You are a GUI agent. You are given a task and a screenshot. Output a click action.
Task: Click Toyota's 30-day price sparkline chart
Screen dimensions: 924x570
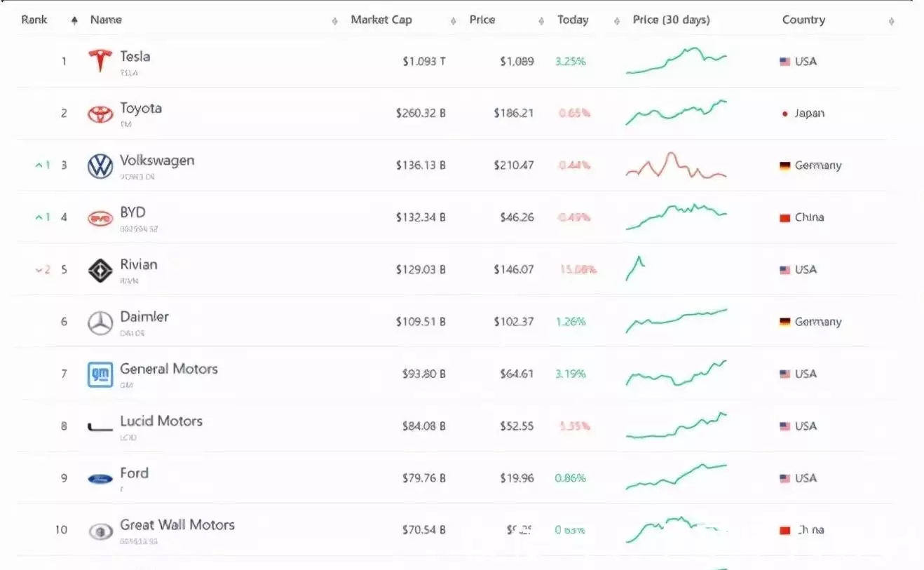tap(677, 113)
